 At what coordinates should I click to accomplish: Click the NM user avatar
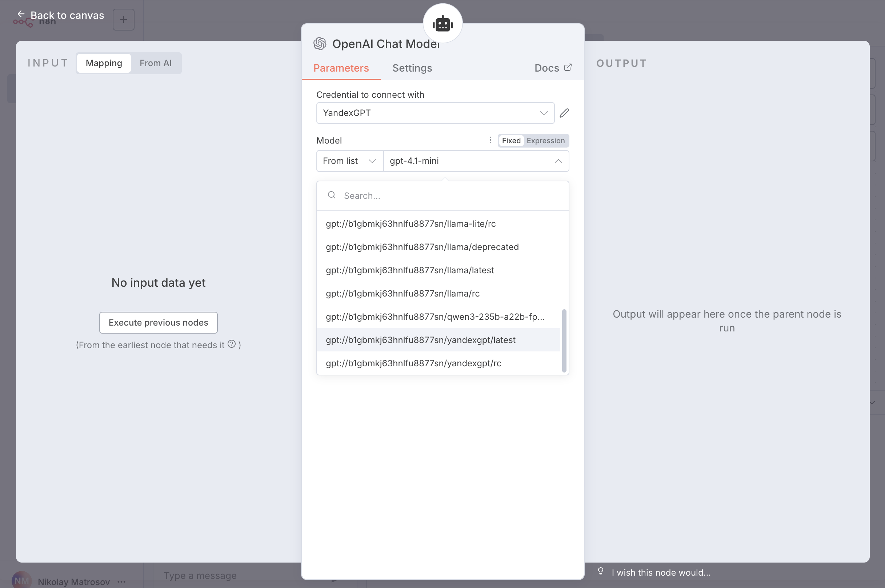(22, 580)
